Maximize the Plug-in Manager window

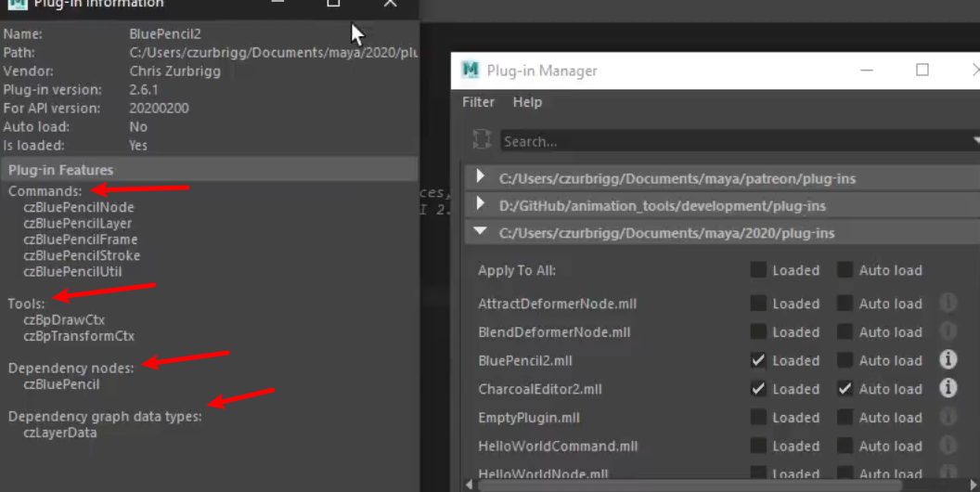[x=922, y=70]
